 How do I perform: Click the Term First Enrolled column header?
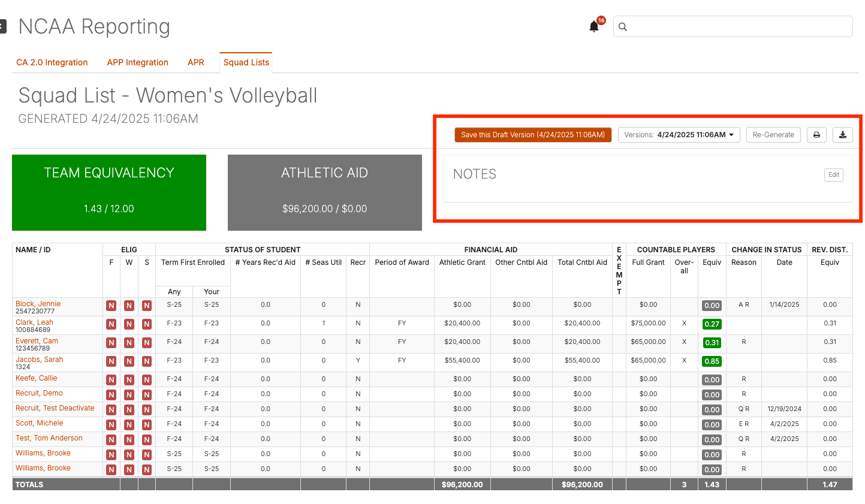click(193, 262)
